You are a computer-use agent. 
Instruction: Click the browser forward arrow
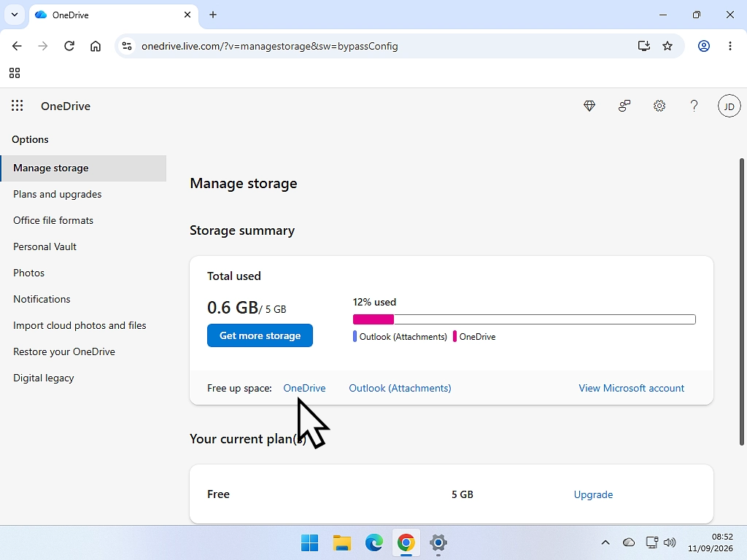pos(43,46)
